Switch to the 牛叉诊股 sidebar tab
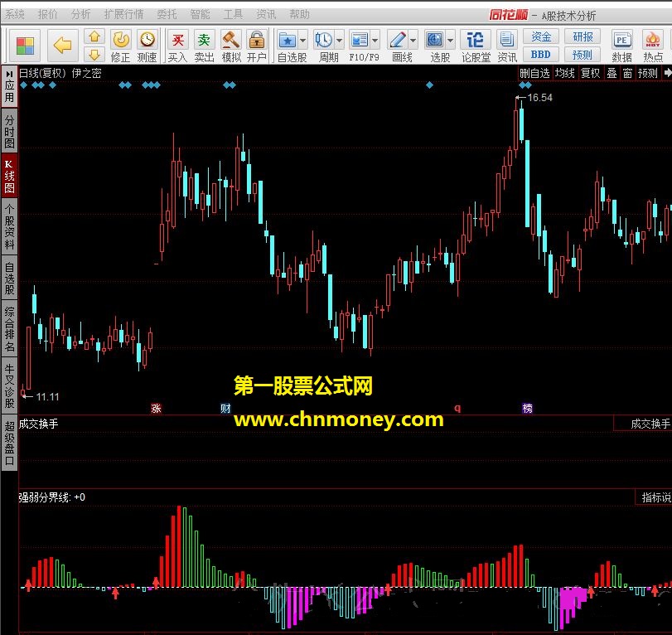 (9, 385)
